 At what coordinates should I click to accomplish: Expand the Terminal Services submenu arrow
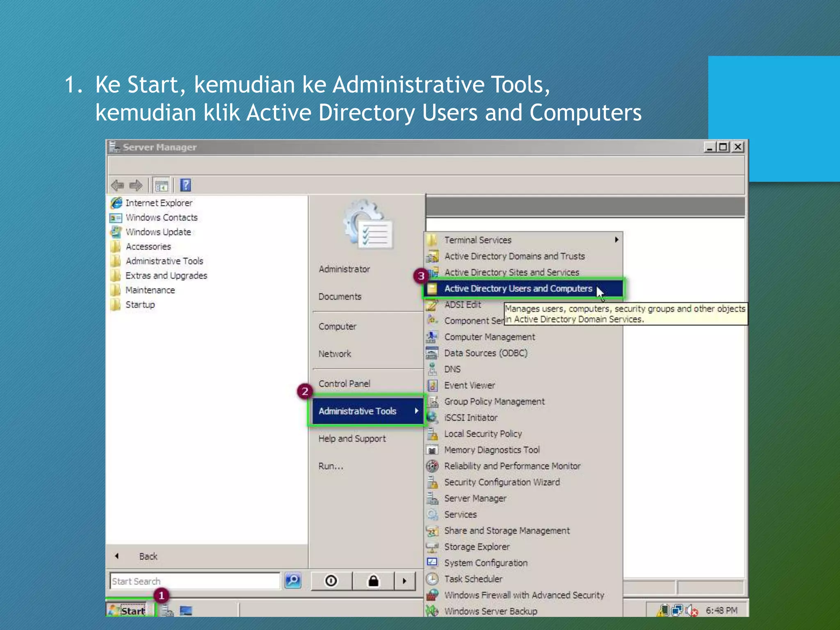click(616, 240)
